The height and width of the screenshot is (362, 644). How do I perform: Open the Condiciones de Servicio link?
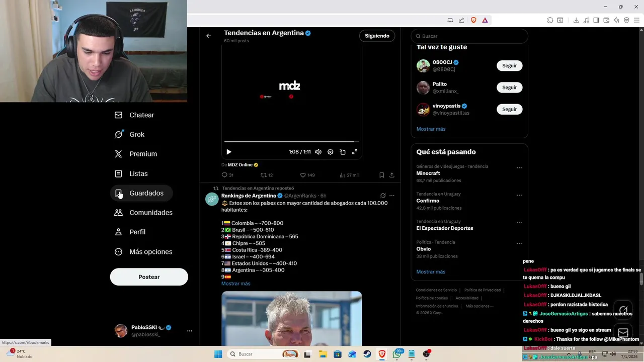tap(436, 290)
